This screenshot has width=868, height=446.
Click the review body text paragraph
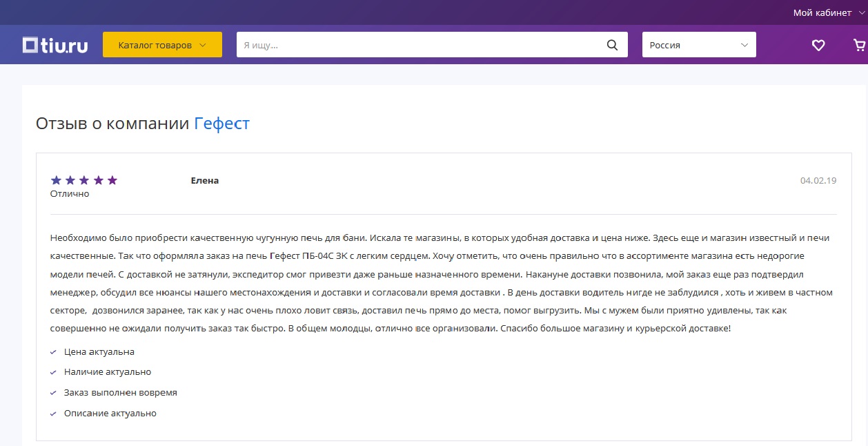coord(442,283)
